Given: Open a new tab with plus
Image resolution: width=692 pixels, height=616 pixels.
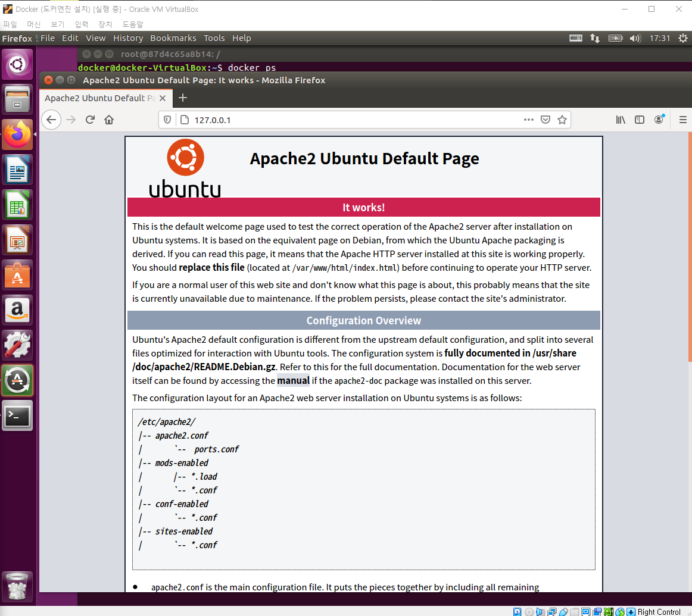Looking at the screenshot, I should (x=183, y=98).
